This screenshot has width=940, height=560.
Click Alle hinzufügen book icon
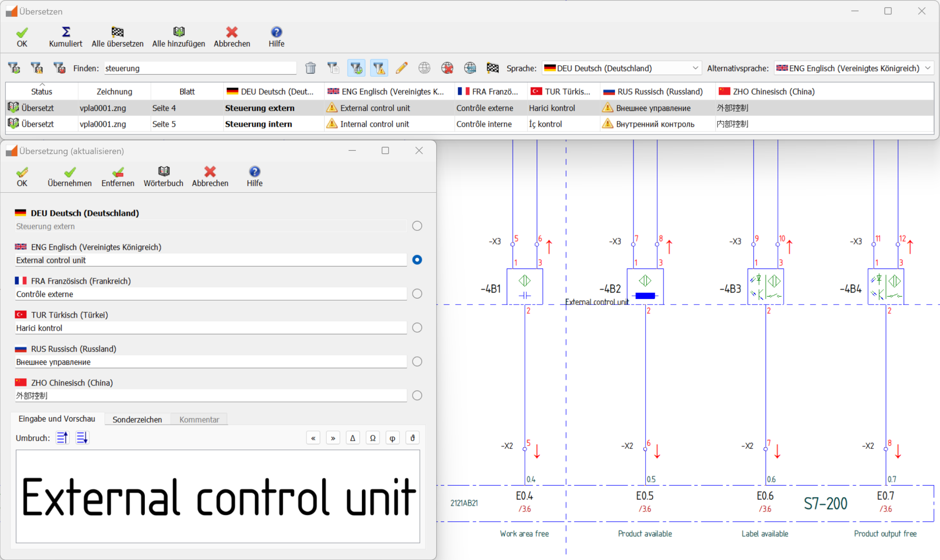point(178,32)
